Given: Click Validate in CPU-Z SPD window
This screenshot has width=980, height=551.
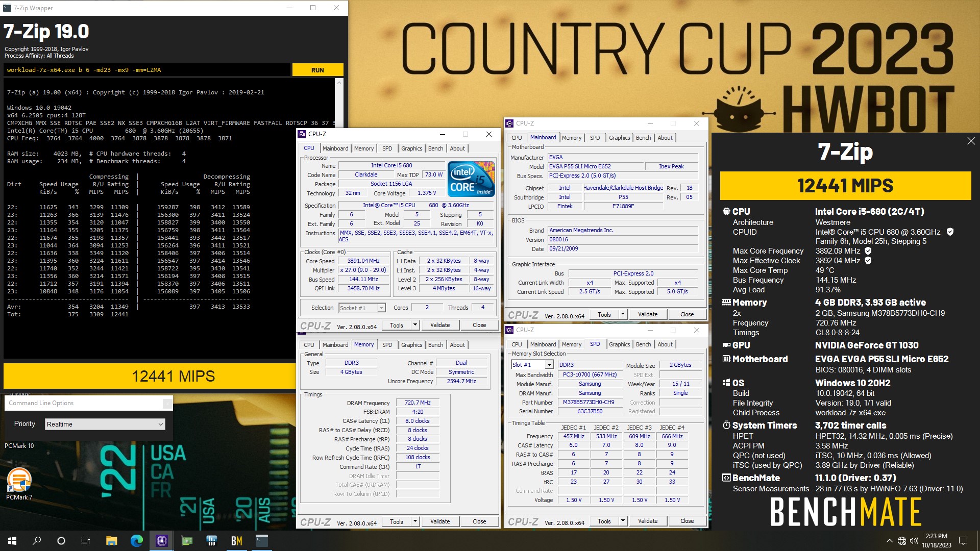Looking at the screenshot, I should tap(648, 521).
